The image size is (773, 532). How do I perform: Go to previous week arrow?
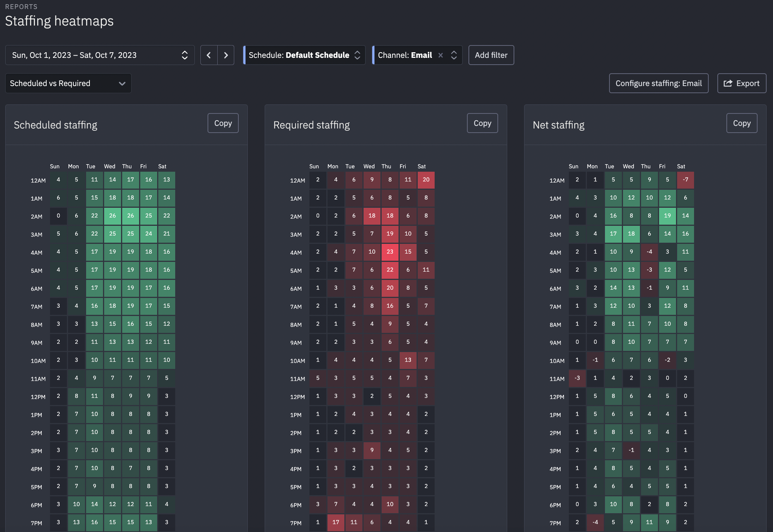[x=209, y=55]
